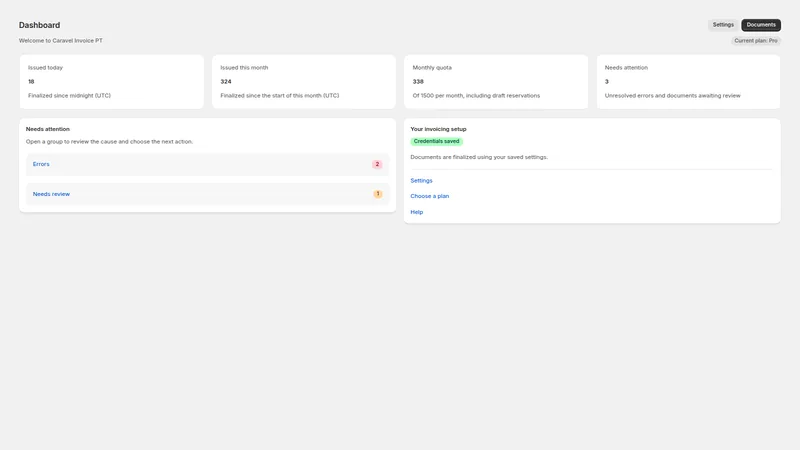Click 'Finalized since the start of this month' text
The width and height of the screenshot is (800, 450).
click(280, 95)
